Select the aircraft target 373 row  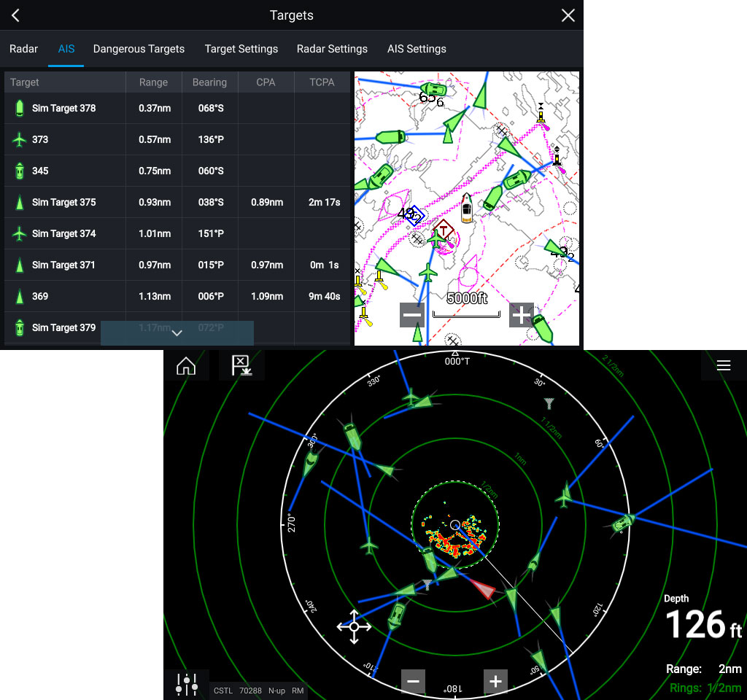coord(177,139)
